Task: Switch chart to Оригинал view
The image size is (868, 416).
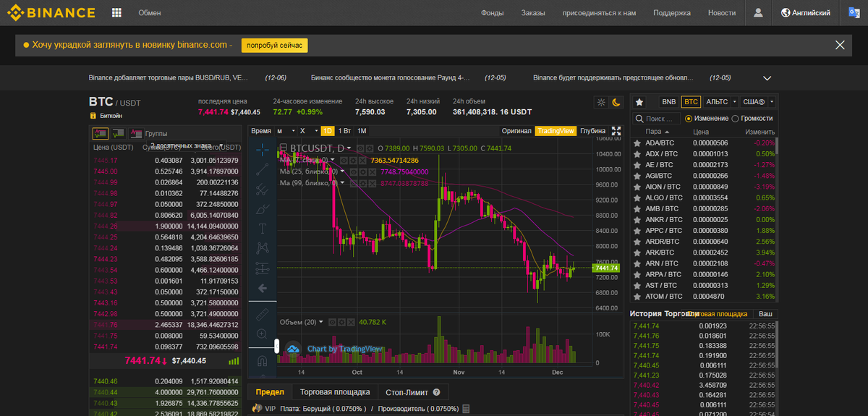Action: point(516,131)
